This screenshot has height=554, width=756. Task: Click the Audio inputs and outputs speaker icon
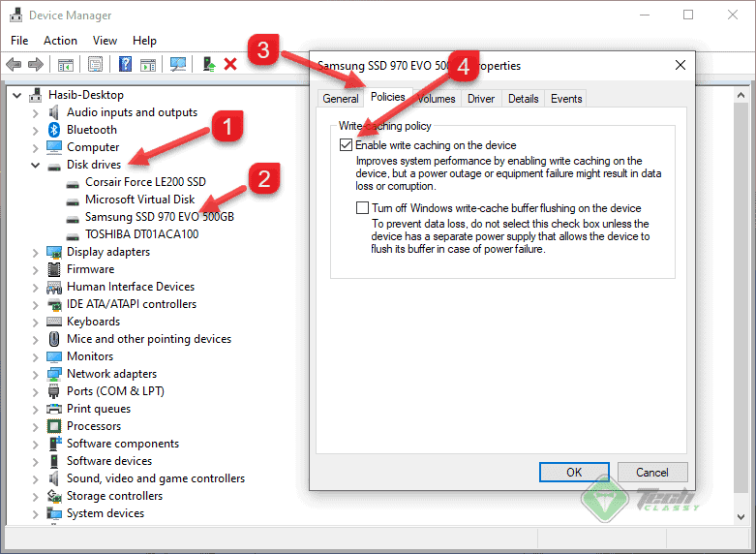[x=53, y=112]
